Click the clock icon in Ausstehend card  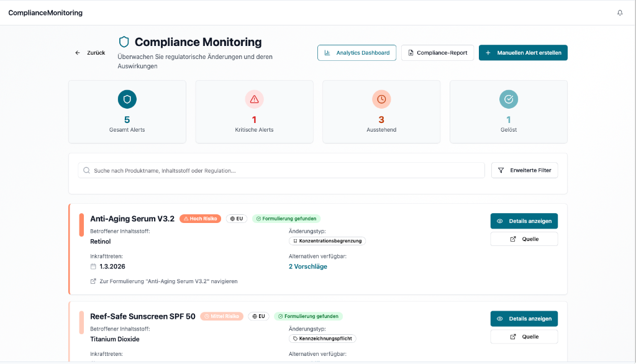381,99
